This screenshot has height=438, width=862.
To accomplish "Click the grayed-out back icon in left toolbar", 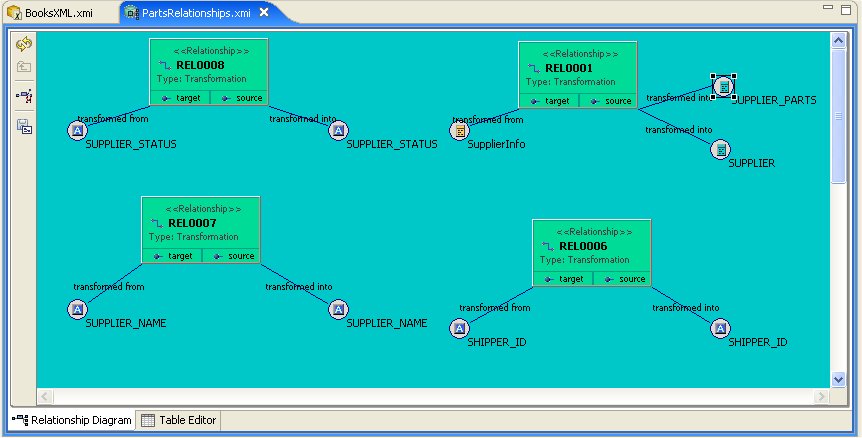I will [x=24, y=67].
